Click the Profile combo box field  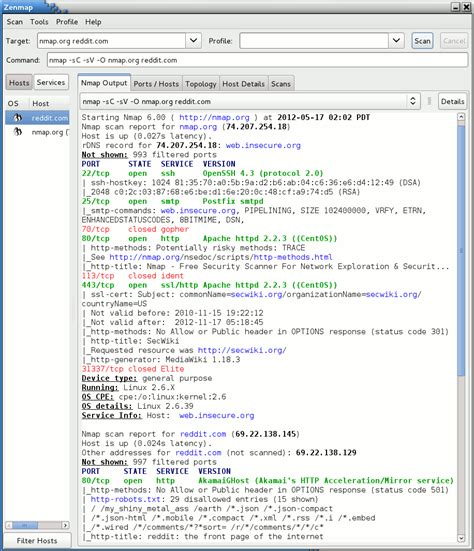[314, 41]
